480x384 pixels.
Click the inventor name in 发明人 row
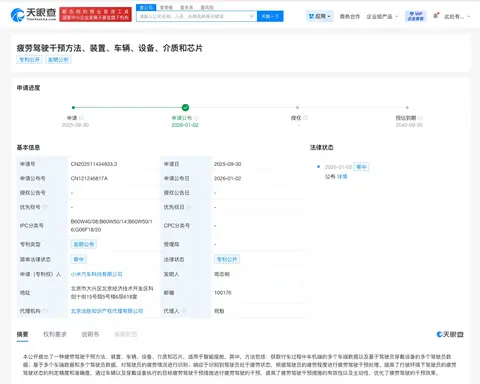pyautogui.click(x=222, y=274)
